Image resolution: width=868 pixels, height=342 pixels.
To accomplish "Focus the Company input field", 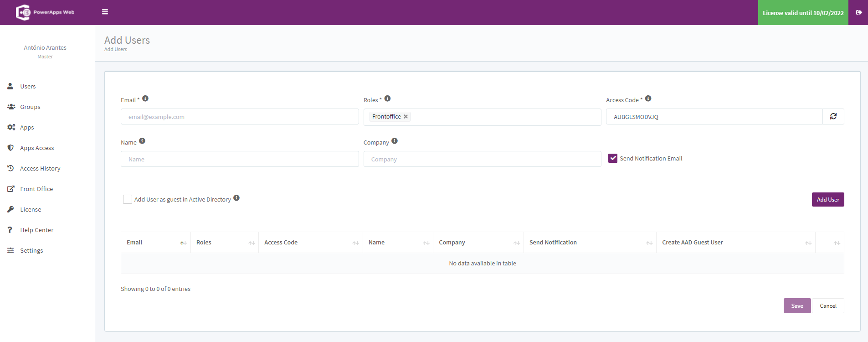I will click(482, 159).
